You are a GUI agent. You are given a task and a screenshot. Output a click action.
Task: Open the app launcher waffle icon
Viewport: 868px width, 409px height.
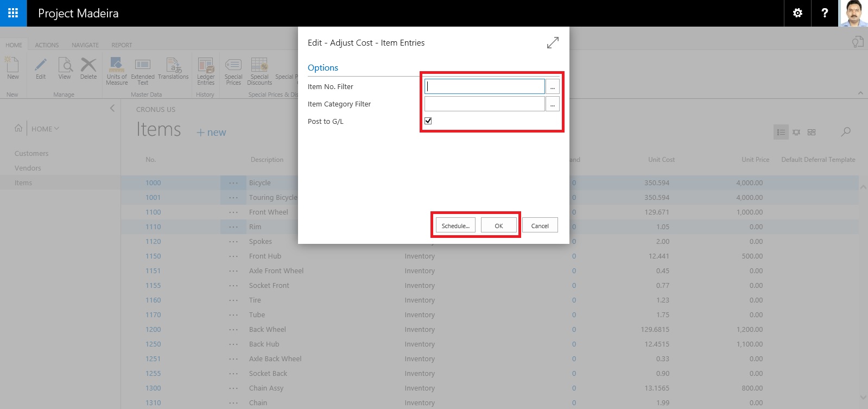pyautogui.click(x=13, y=13)
